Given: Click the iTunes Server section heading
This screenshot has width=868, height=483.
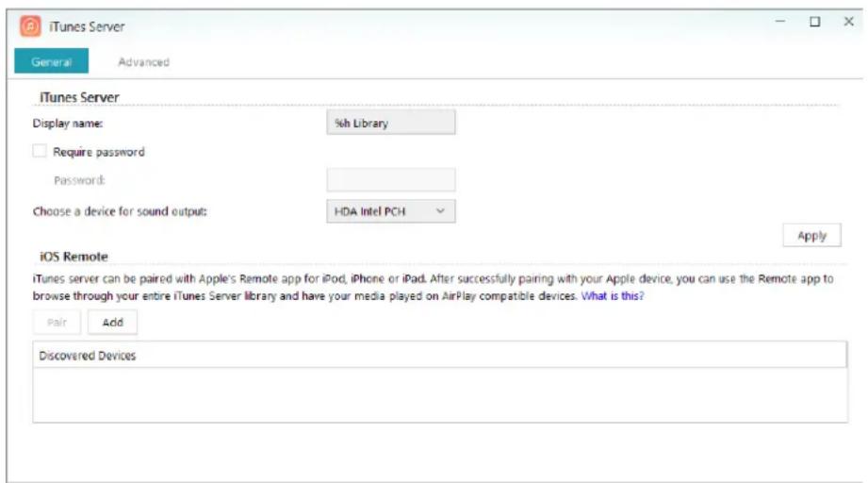Looking at the screenshot, I should coord(79,97).
